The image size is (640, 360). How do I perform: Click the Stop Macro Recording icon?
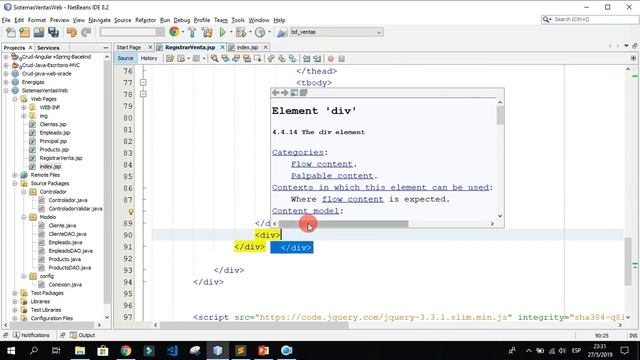tap(342, 59)
